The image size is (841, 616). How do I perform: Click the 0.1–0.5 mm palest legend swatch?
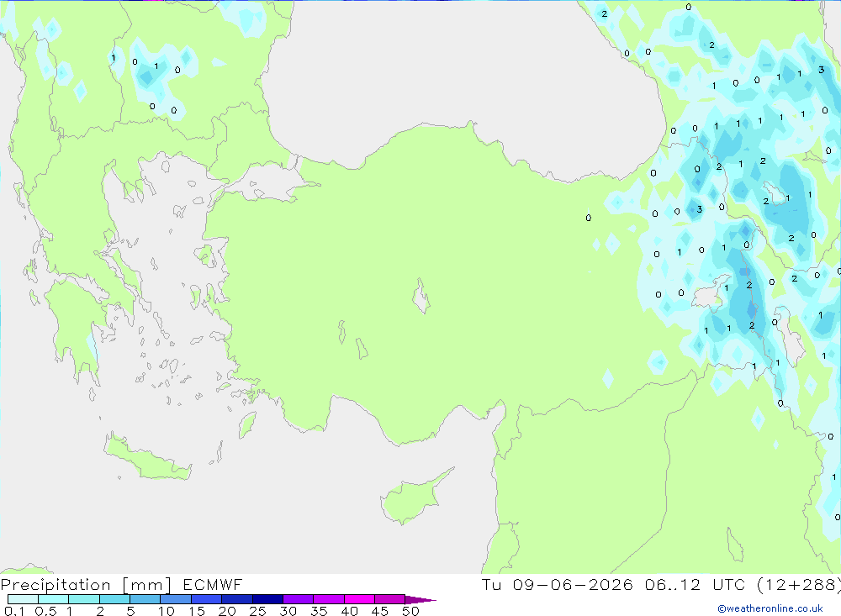(x=23, y=599)
